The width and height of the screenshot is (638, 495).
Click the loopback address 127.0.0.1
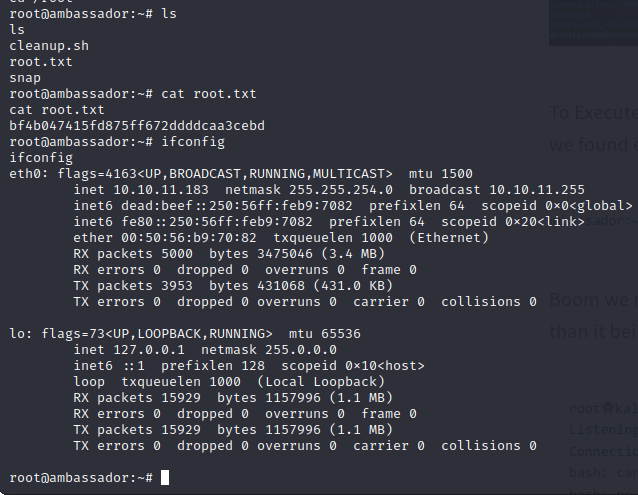click(x=149, y=350)
